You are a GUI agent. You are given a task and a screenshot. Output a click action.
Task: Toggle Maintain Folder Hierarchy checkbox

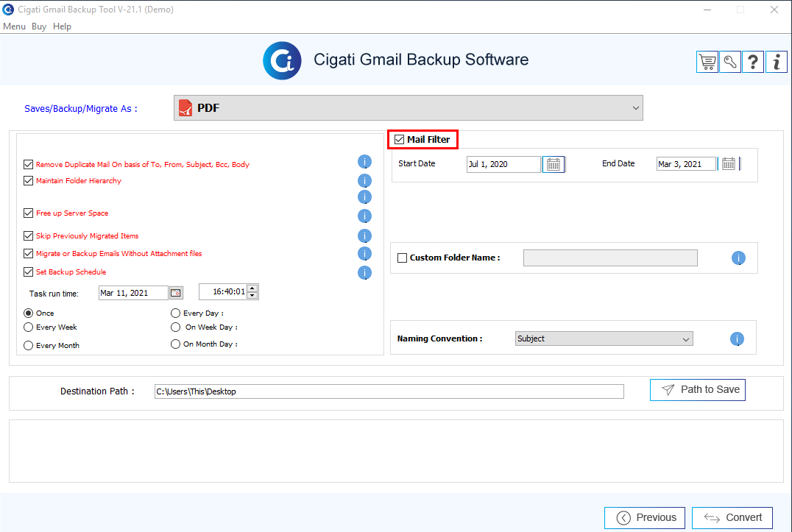point(28,181)
